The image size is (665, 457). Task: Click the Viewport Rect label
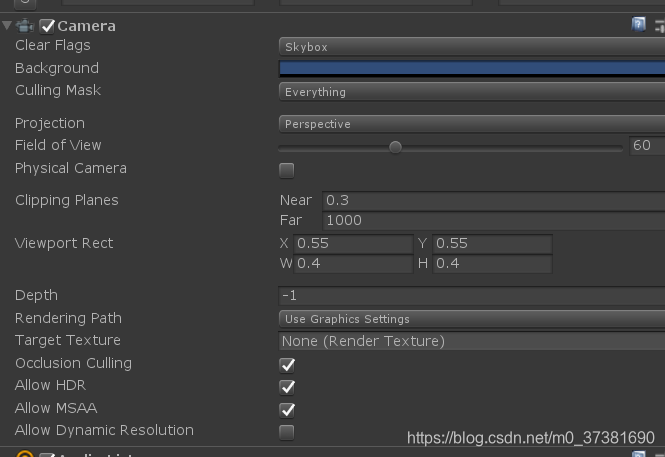(x=64, y=243)
